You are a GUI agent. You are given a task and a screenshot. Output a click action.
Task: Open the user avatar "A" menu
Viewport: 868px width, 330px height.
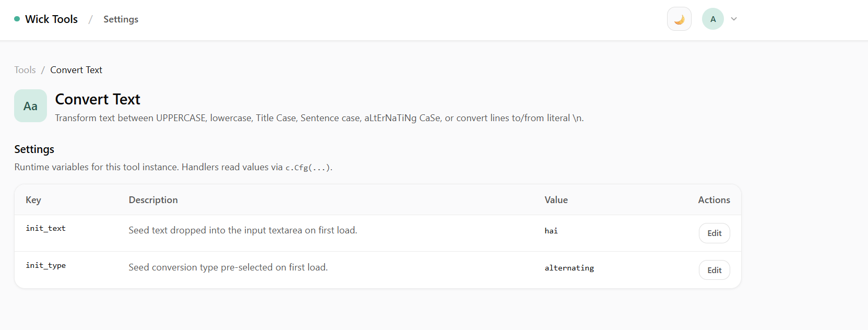[x=712, y=19]
